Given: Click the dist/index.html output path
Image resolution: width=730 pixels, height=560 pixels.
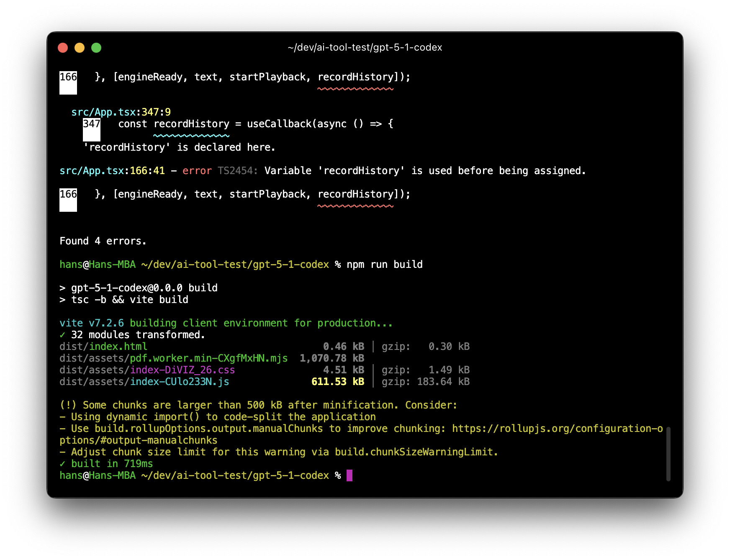Looking at the screenshot, I should click(103, 347).
